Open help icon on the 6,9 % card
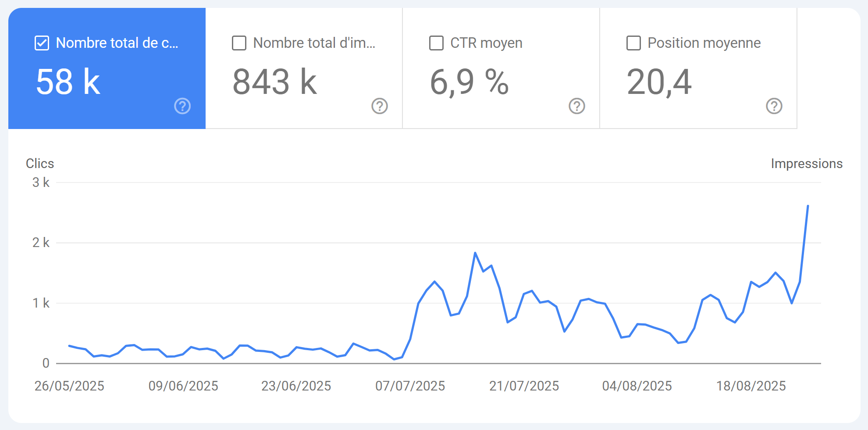This screenshot has height=430, width=868. (577, 106)
